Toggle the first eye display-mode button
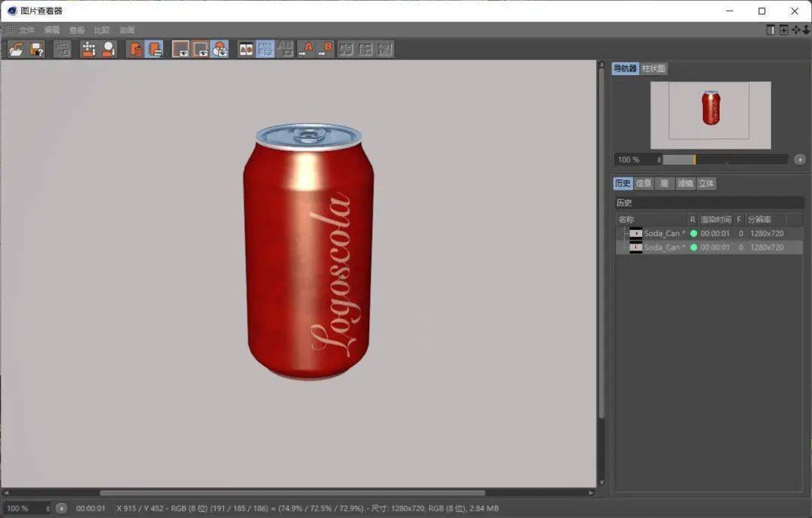This screenshot has height=518, width=812. click(x=180, y=50)
